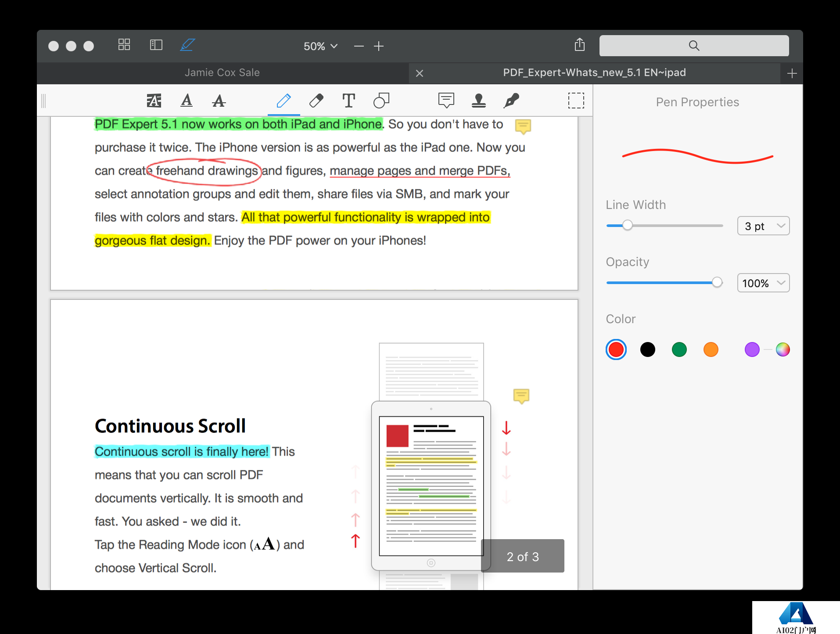Image resolution: width=840 pixels, height=634 pixels.
Task: Choose the green pen color
Action: pyautogui.click(x=679, y=349)
